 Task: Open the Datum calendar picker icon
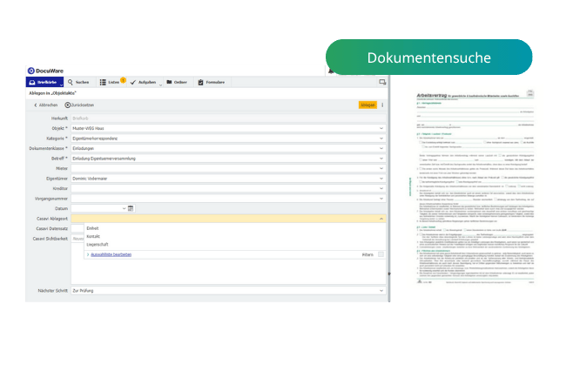pos(131,209)
